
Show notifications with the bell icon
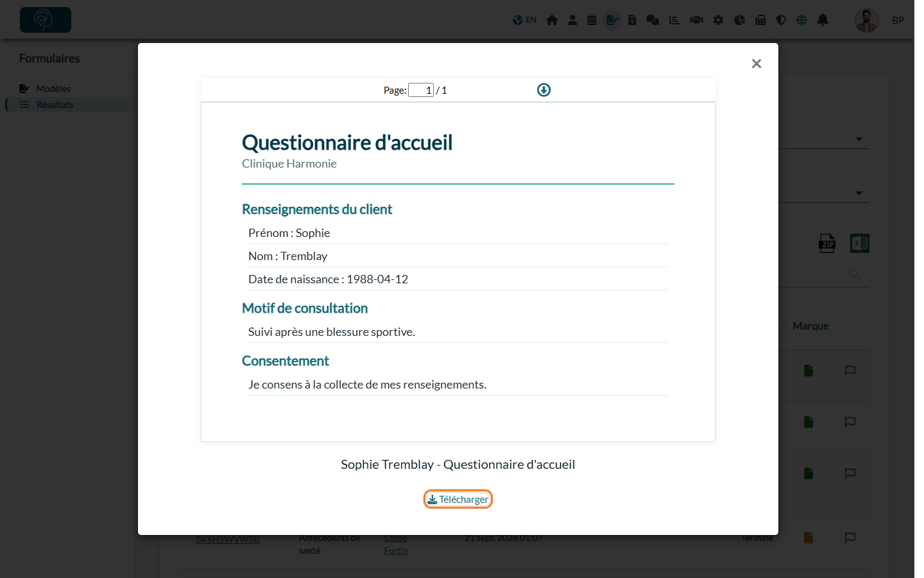coord(823,20)
